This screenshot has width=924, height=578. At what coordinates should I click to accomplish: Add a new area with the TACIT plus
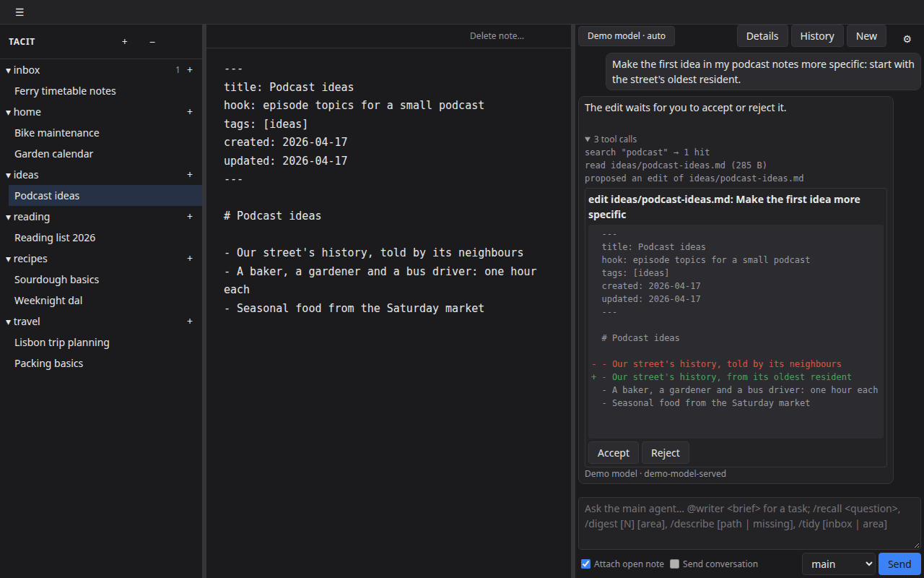click(x=125, y=42)
